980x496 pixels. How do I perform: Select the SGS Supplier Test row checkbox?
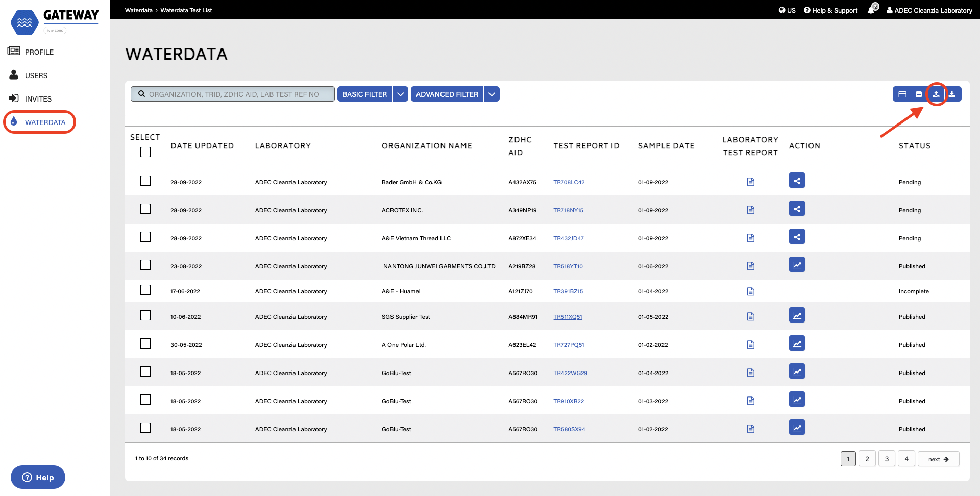pyautogui.click(x=145, y=315)
